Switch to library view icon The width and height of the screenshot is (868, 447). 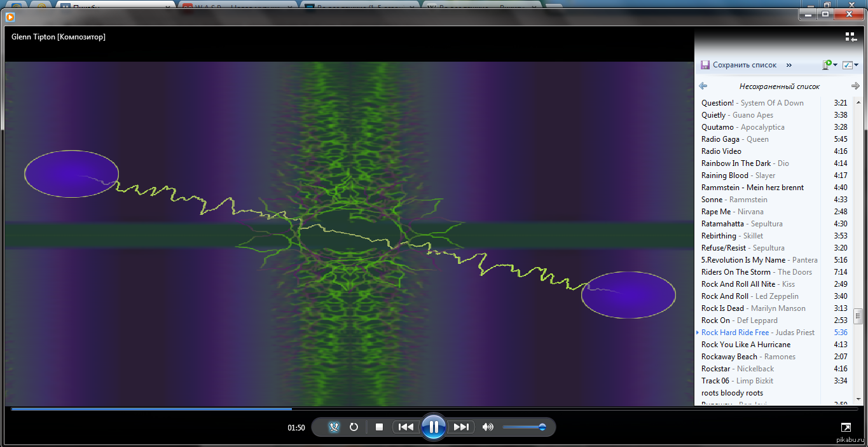pyautogui.click(x=851, y=38)
